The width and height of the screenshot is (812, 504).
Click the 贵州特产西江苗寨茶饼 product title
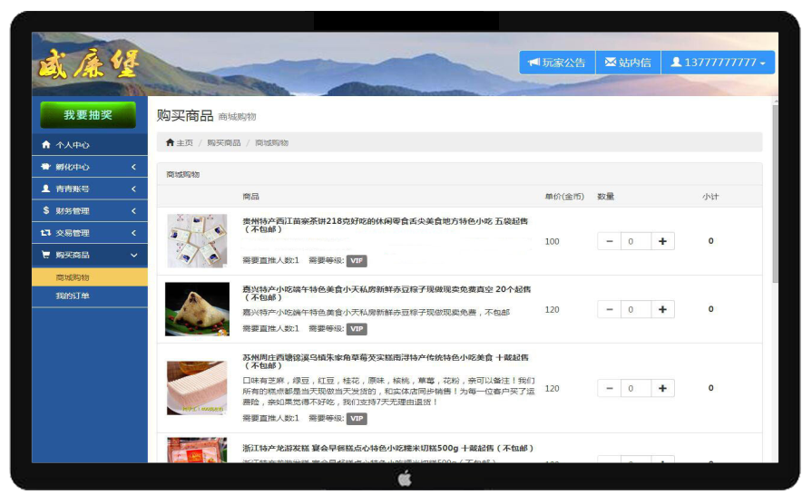[x=386, y=225]
